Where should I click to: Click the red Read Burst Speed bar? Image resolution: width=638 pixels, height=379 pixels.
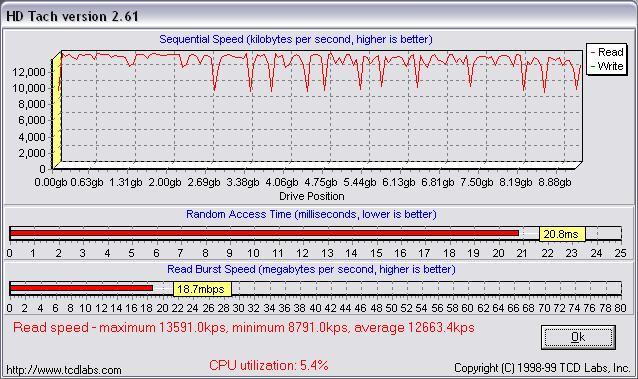tap(81, 288)
